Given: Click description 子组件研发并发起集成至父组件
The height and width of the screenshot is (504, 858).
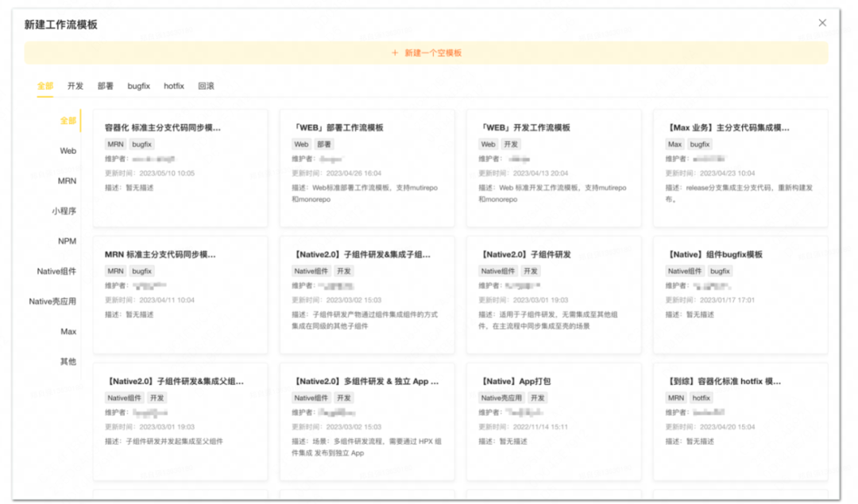Looking at the screenshot, I should pos(164,441).
